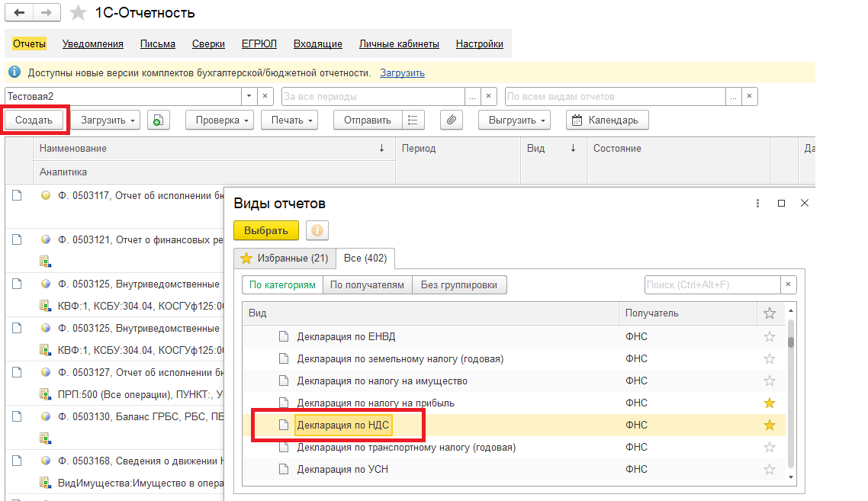Image resolution: width=868 pixels, height=501 pixels.
Task: Add 1С-Отчетность to favorites via the star
Action: pyautogui.click(x=78, y=13)
